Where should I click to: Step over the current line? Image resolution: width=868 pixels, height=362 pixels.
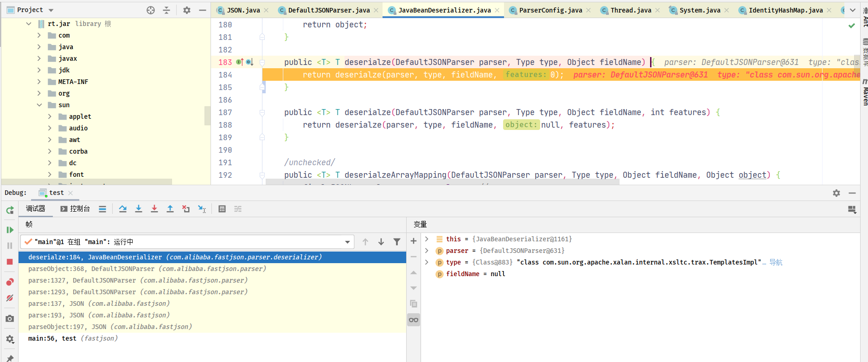click(x=123, y=209)
